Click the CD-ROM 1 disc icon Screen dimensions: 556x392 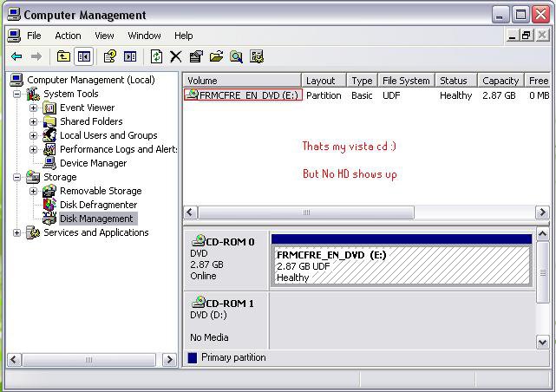pyautogui.click(x=199, y=302)
